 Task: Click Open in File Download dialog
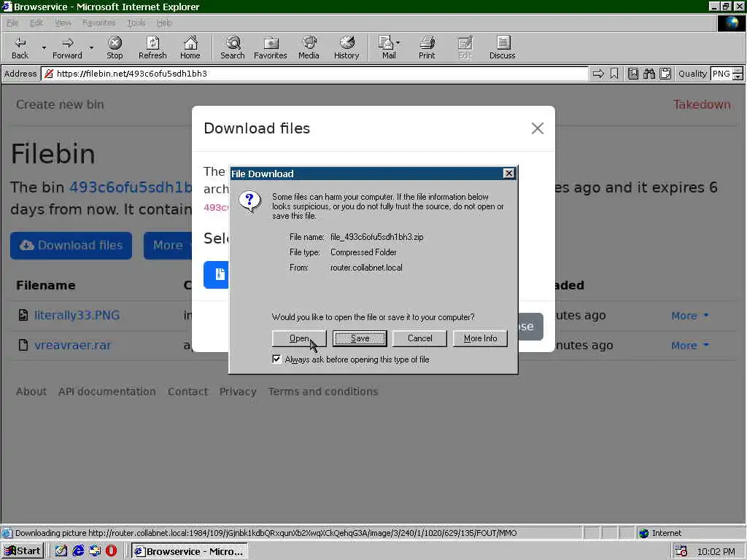[x=299, y=338]
